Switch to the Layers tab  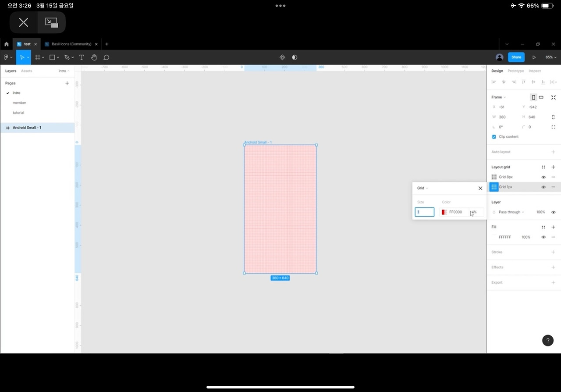pos(11,71)
